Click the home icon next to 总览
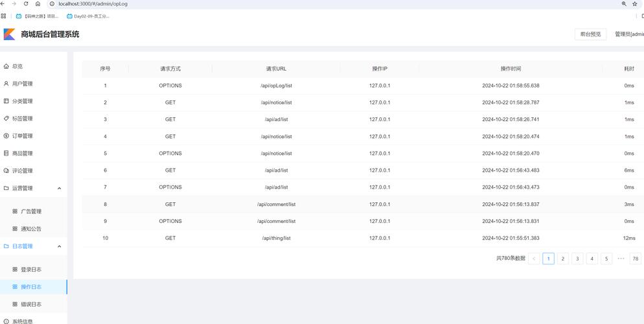Screen dimensions: 644x324 pyautogui.click(x=6, y=66)
